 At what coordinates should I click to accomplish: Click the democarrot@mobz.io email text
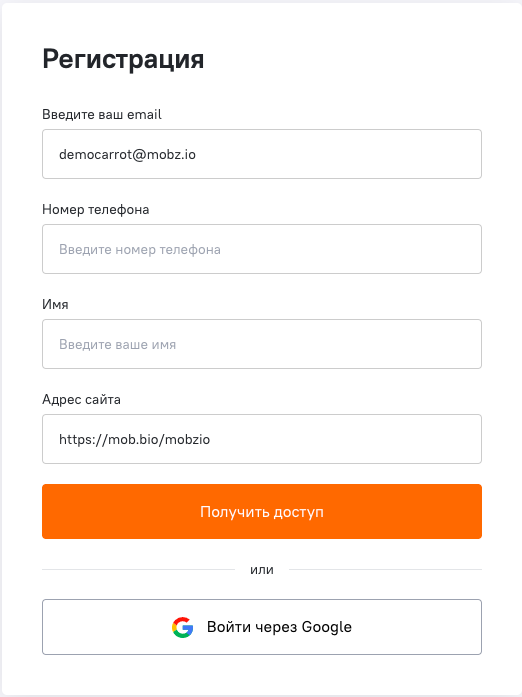pos(128,155)
